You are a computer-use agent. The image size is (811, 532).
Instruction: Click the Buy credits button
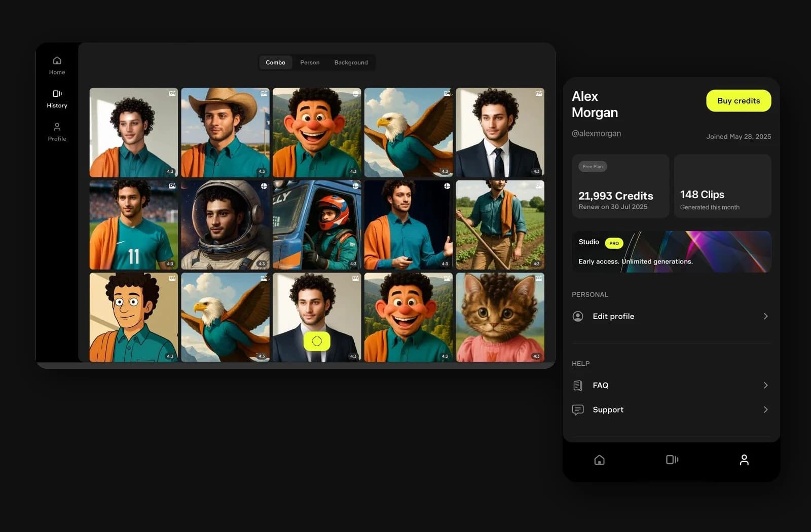(739, 101)
